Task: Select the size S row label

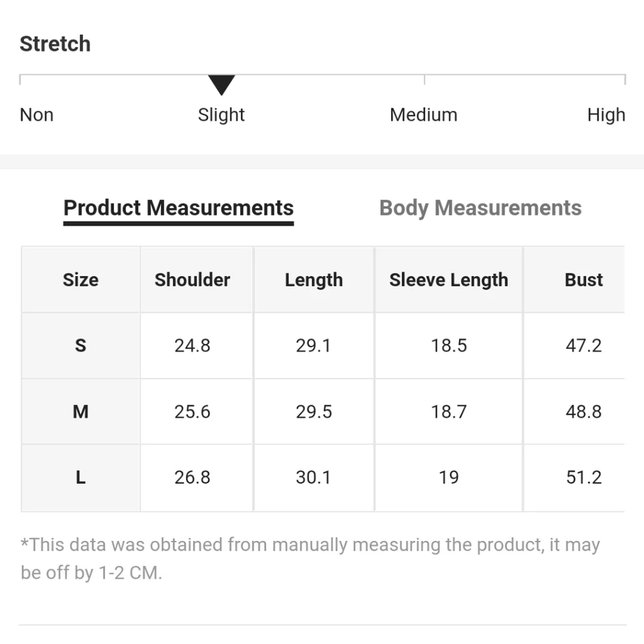Action: tap(80, 345)
